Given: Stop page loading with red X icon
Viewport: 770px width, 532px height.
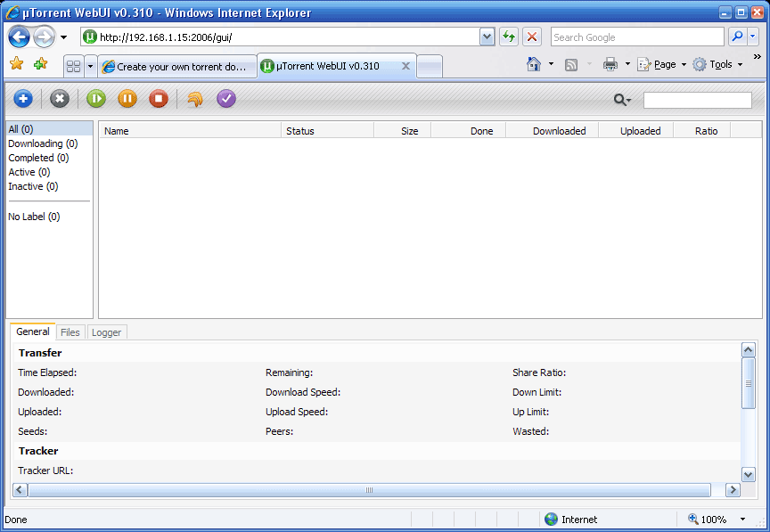Looking at the screenshot, I should [x=532, y=37].
